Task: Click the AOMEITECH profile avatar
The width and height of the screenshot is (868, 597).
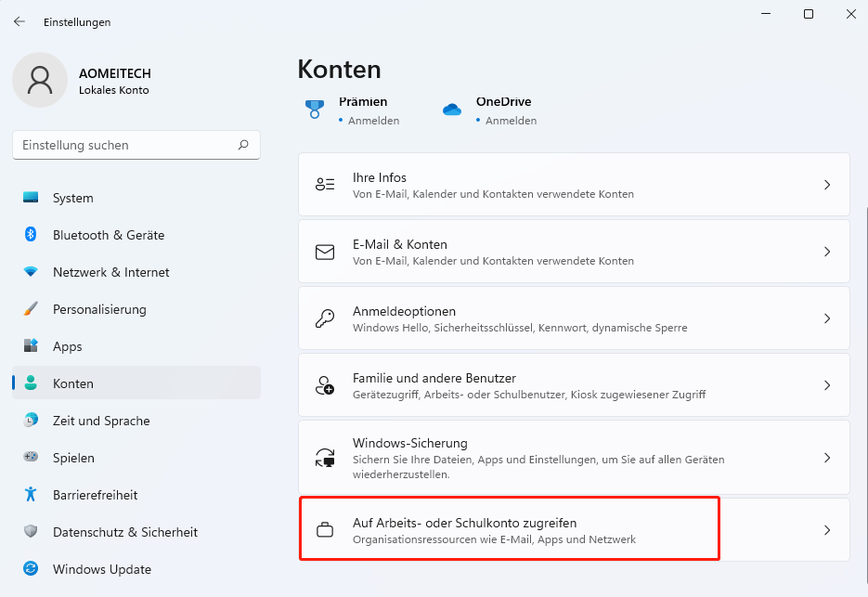Action: tap(40, 80)
